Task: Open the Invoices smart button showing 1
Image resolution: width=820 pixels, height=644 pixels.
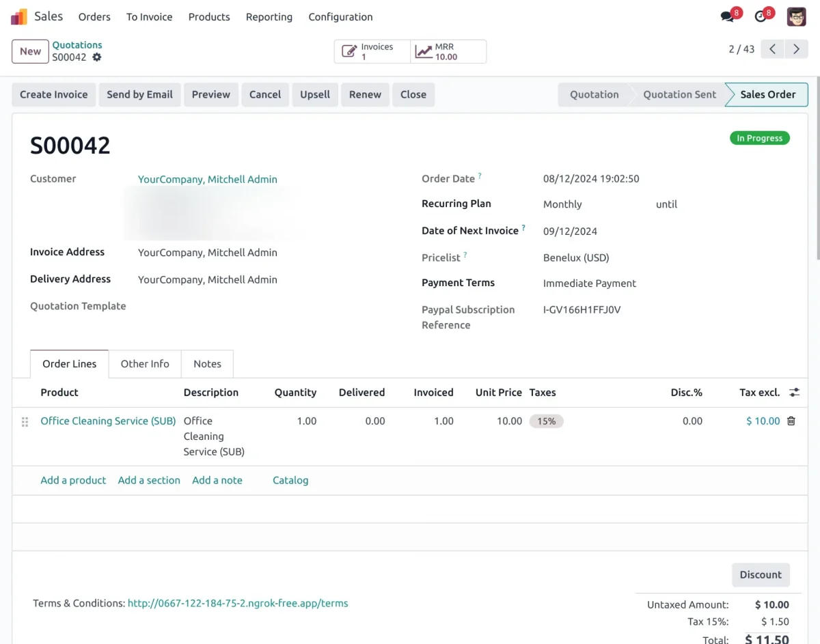Action: tap(372, 51)
